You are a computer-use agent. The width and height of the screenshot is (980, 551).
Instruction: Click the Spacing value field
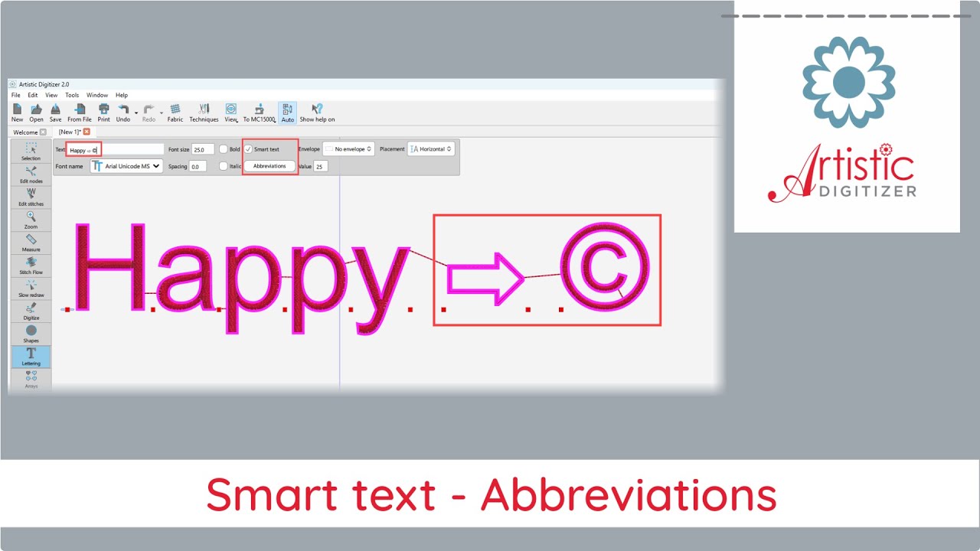click(198, 166)
